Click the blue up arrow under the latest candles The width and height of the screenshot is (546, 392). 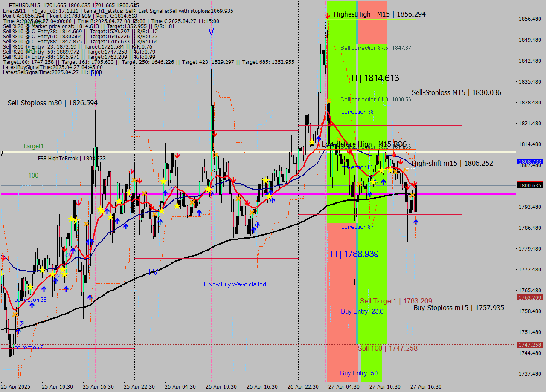[416, 222]
